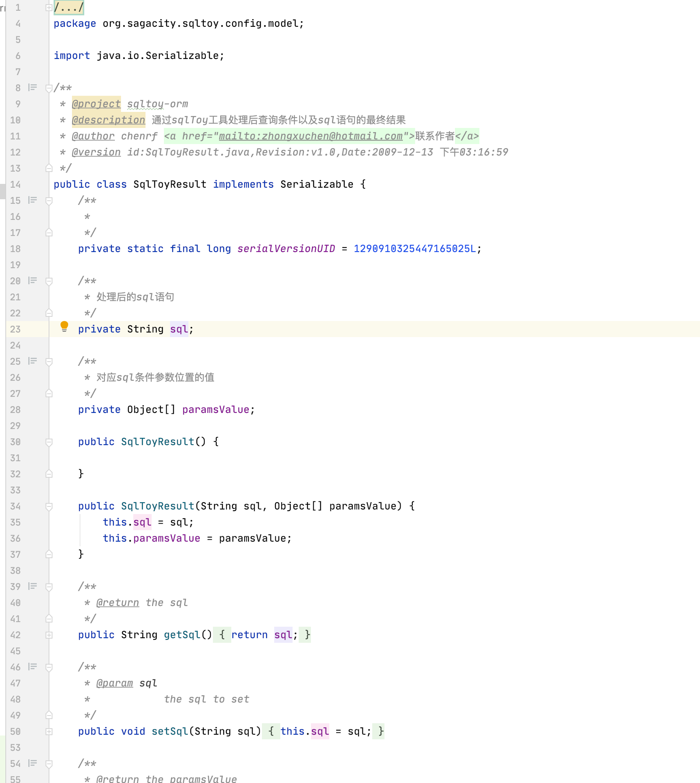Expand the folded header comment on line 1

tap(49, 7)
